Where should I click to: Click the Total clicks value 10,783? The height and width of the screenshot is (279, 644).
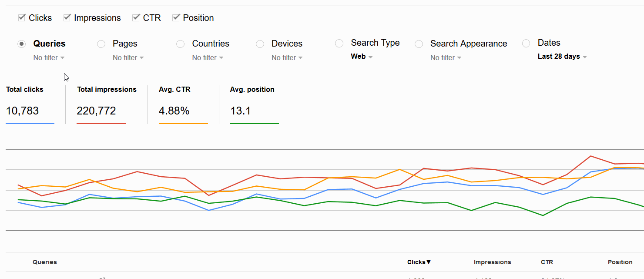coord(22,111)
